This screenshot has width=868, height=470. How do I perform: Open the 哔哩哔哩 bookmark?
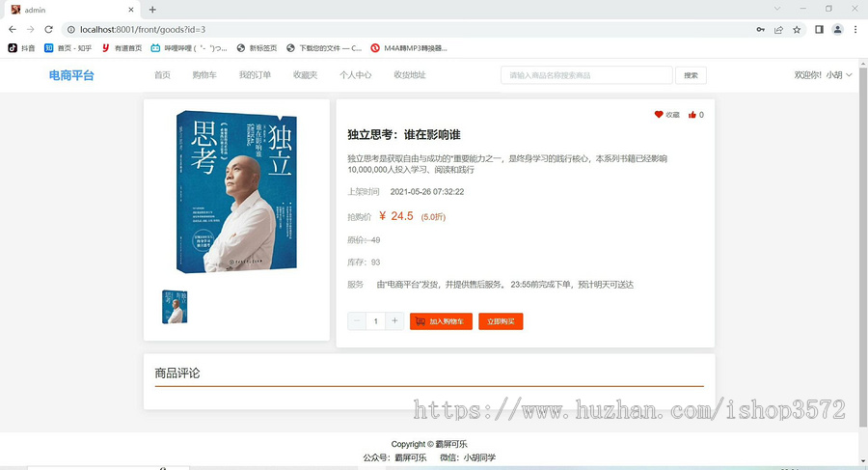click(189, 48)
